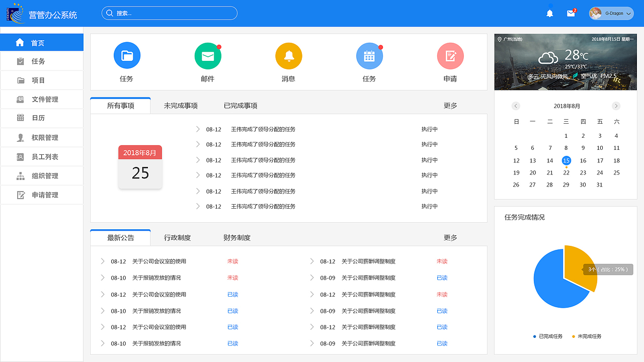Image resolution: width=644 pixels, height=362 pixels.
Task: Click inside the 搜索 search field
Action: click(x=169, y=13)
